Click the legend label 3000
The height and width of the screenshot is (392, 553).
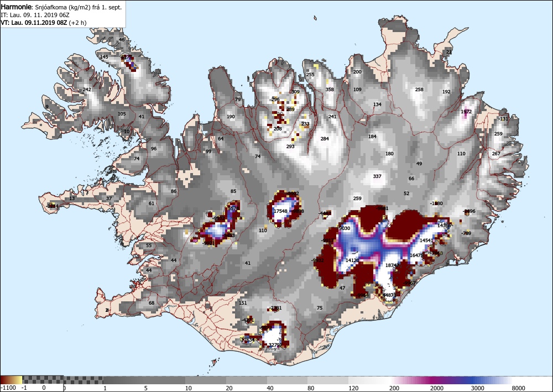[478, 388]
